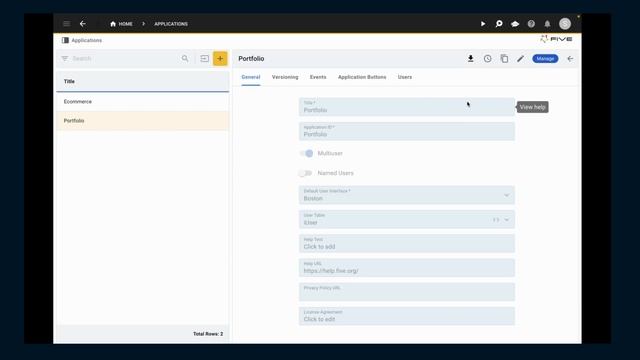Click the back arrow in top bar

pyautogui.click(x=83, y=24)
